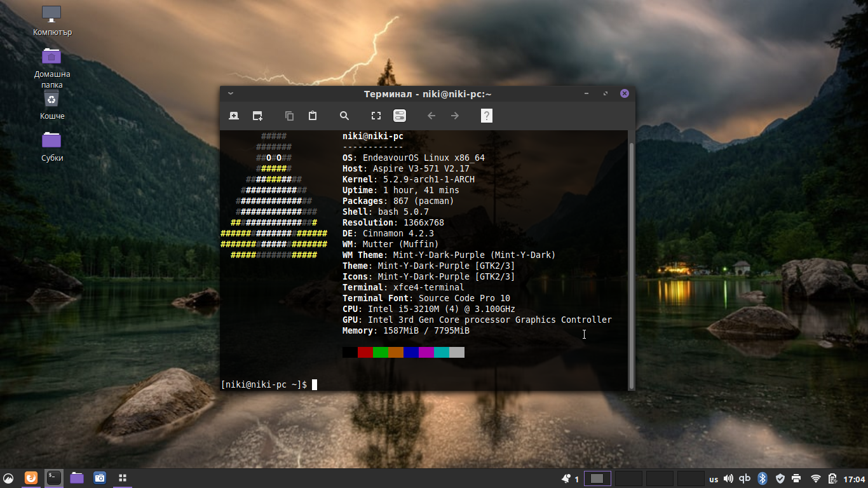This screenshot has height=488, width=868.
Task: Open file manager from panel launcher
Action: [77, 478]
